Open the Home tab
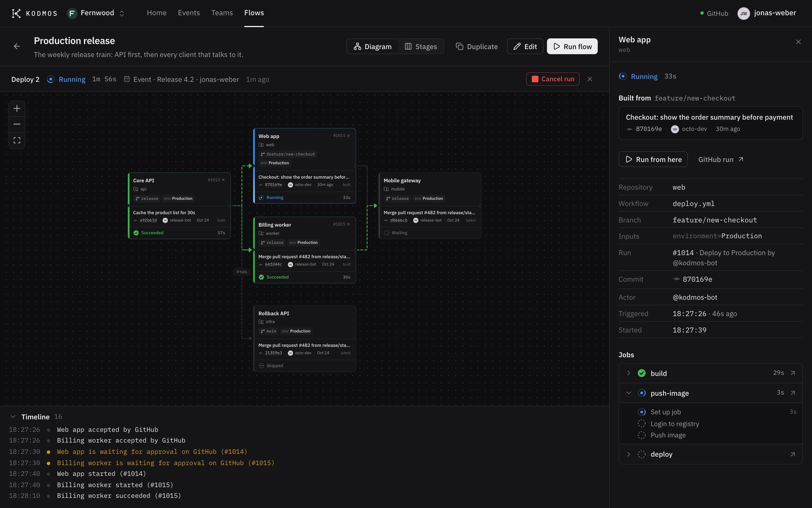The height and width of the screenshot is (508, 812). click(156, 13)
